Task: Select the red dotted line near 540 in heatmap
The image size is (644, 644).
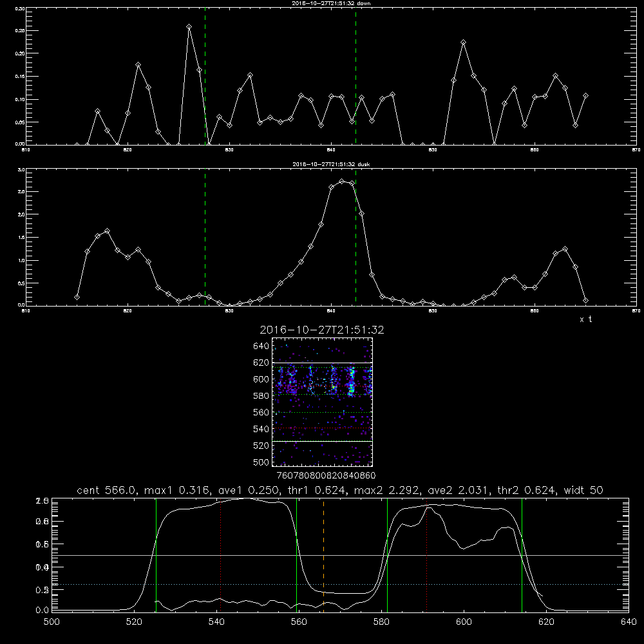Action: pyautogui.click(x=322, y=428)
